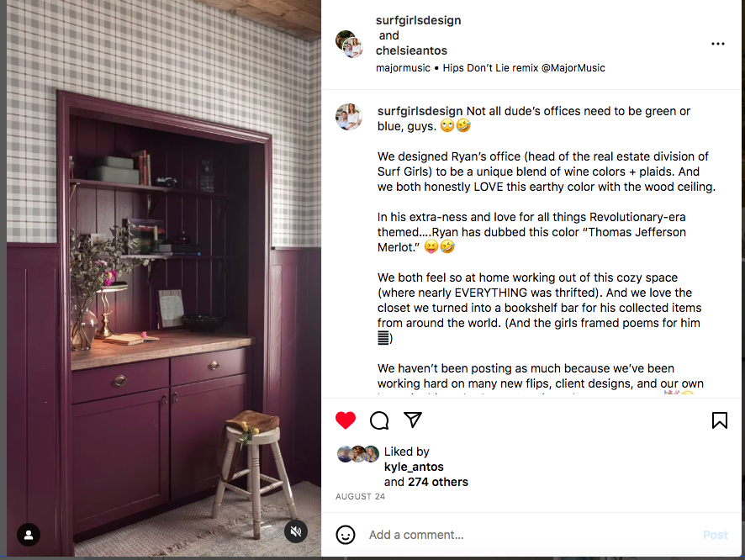Image resolution: width=745 pixels, height=560 pixels.
Task: Unmute the video sound
Action: 296,531
